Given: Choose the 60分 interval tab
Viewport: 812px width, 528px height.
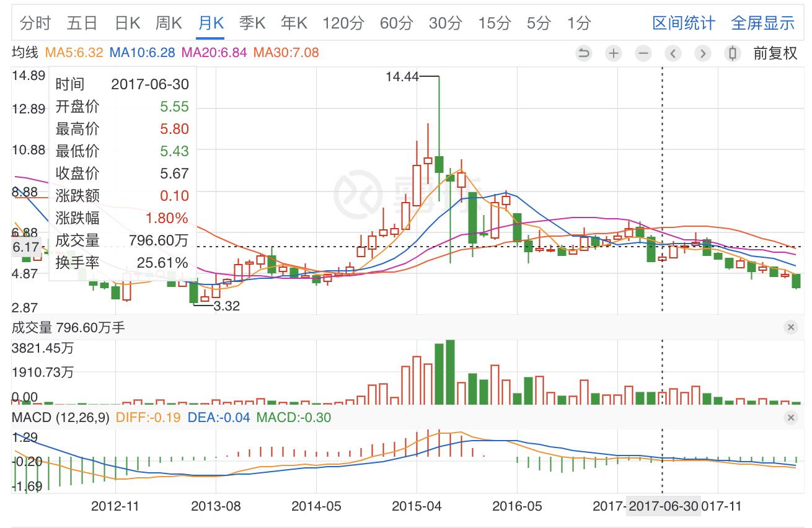Looking at the screenshot, I should pyautogui.click(x=396, y=24).
